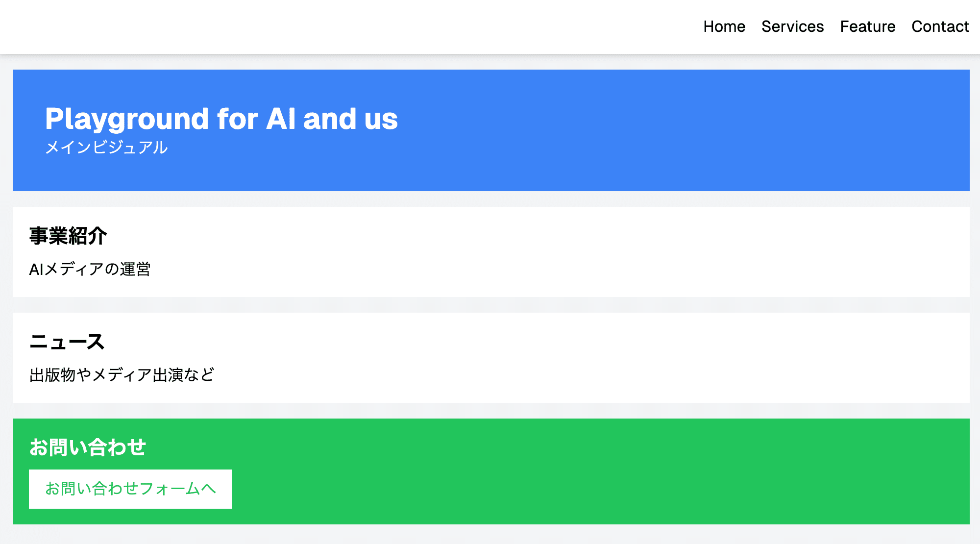The image size is (980, 544).
Task: Select the 事業紹介 section heading
Action: tap(68, 236)
